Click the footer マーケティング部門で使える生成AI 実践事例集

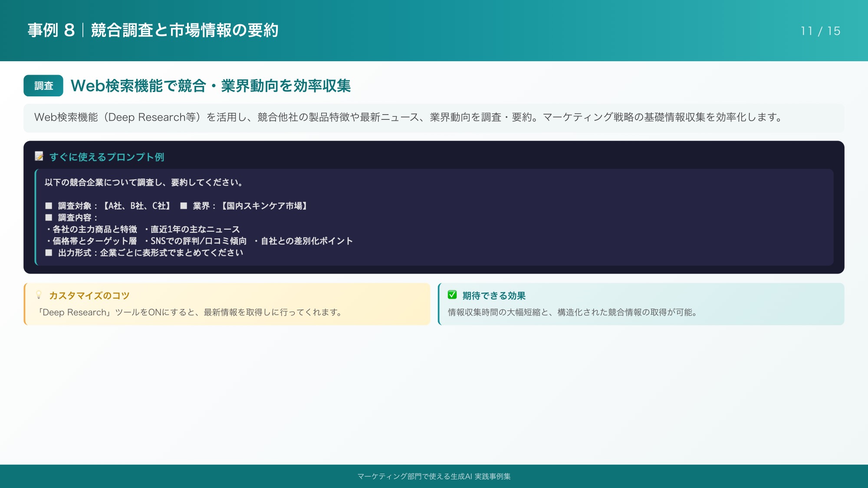[434, 476]
